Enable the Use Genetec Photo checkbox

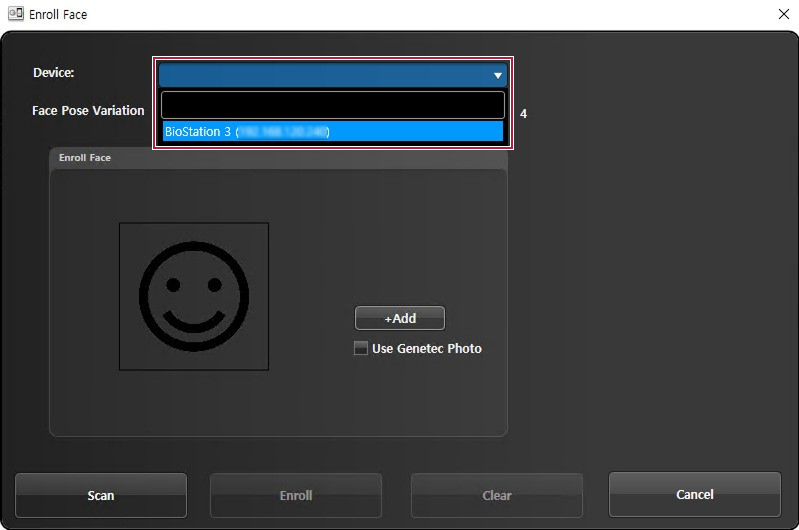click(361, 348)
